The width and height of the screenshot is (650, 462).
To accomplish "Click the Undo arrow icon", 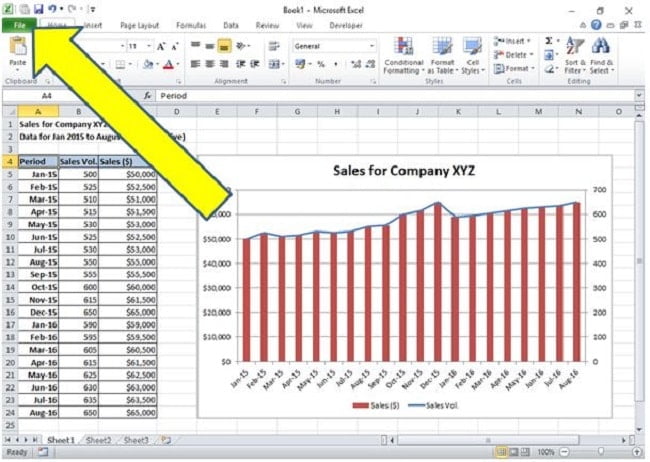I will pos(52,9).
